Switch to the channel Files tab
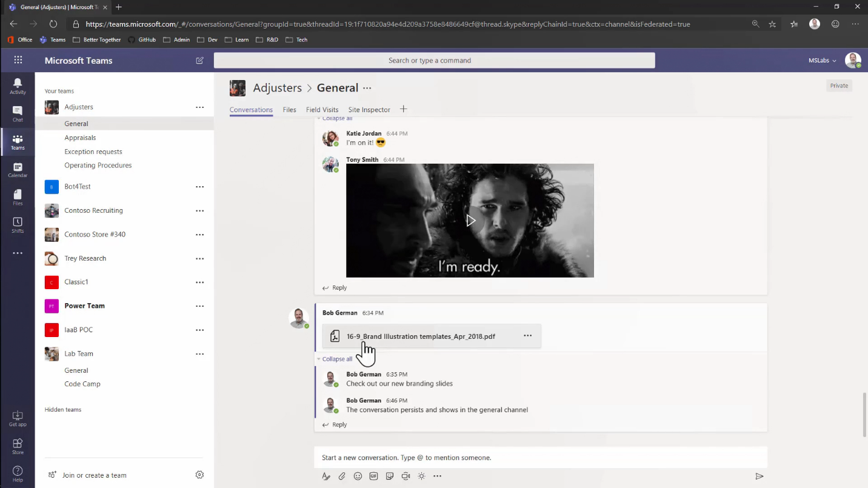868x488 pixels. (289, 110)
